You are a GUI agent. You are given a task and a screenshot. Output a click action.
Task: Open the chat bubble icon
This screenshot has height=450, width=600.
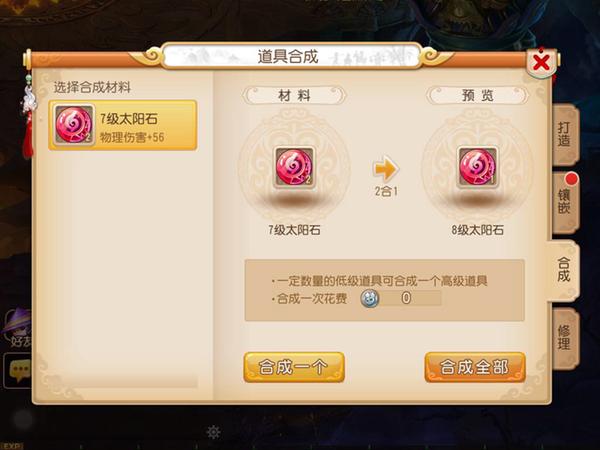[x=18, y=370]
